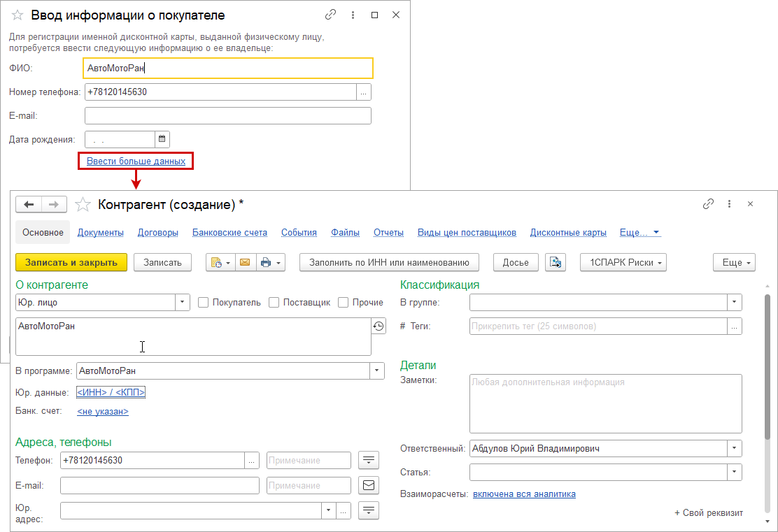Tick the Прочие checkbox
The height and width of the screenshot is (532, 778).
[344, 302]
